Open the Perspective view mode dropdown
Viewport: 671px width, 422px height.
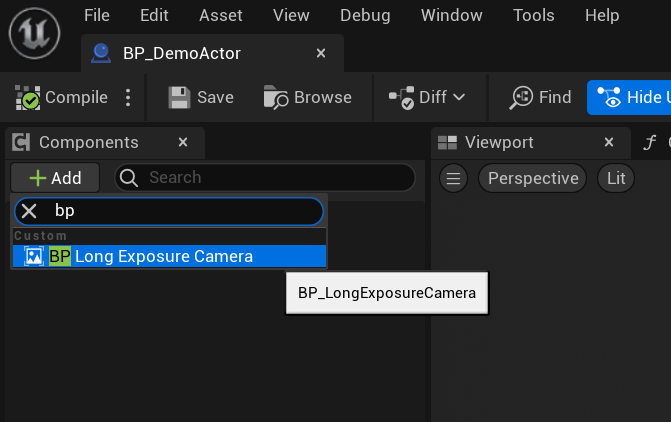point(533,178)
